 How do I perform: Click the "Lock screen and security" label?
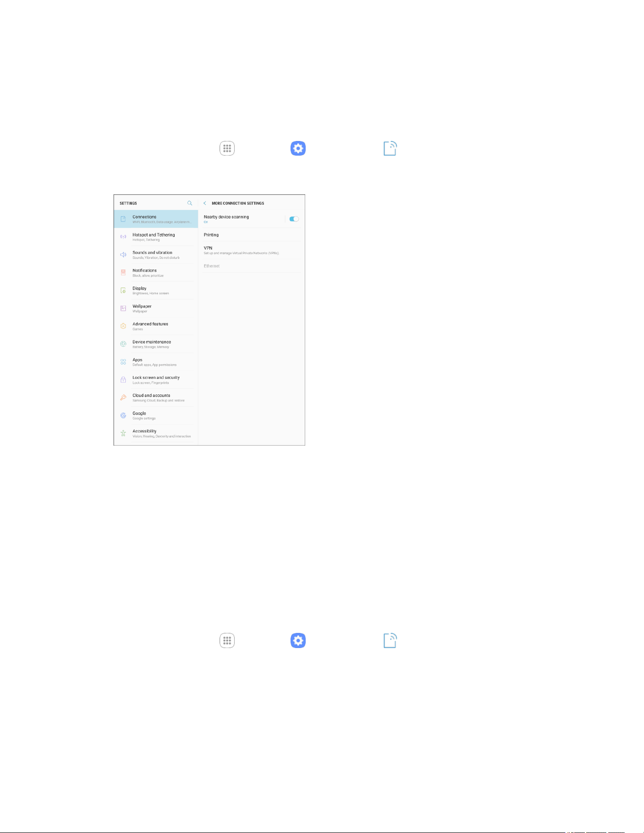156,377
